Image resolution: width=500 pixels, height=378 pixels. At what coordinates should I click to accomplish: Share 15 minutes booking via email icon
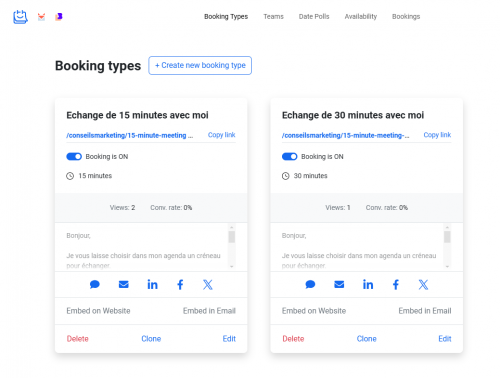(124, 284)
